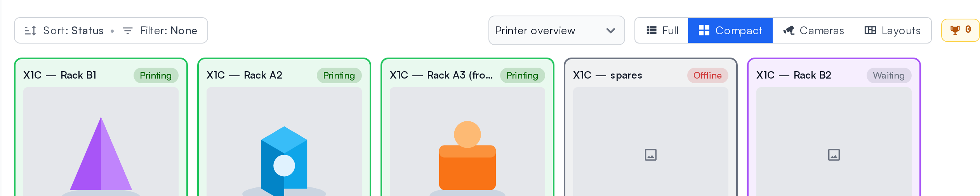
Task: Click Rack B2 placeholder image icon
Action: [x=834, y=155]
